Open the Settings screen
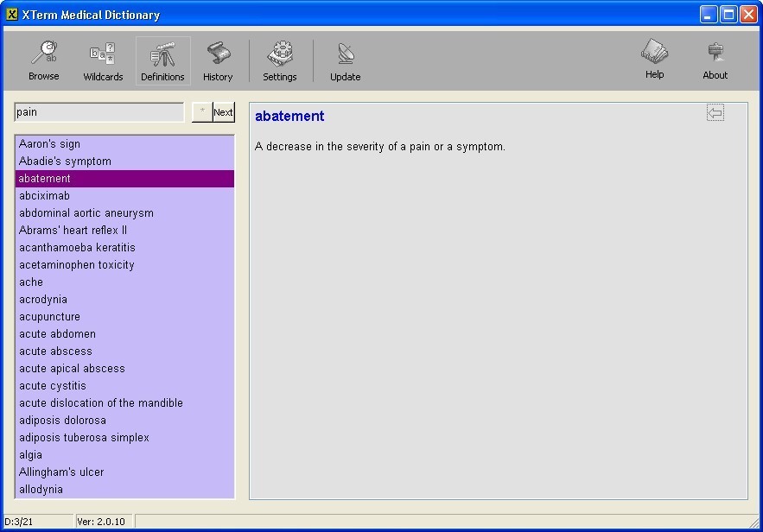This screenshot has height=532, width=763. click(279, 59)
